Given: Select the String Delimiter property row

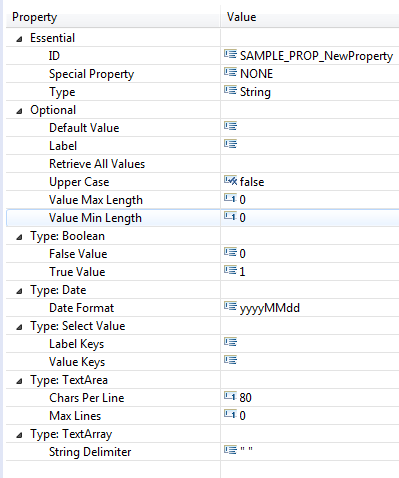Looking at the screenshot, I should coord(202,452).
